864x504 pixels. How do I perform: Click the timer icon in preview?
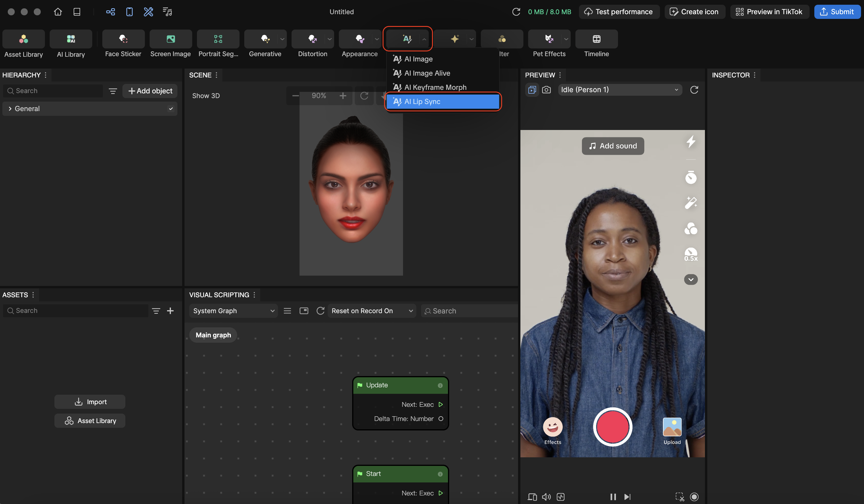691,177
